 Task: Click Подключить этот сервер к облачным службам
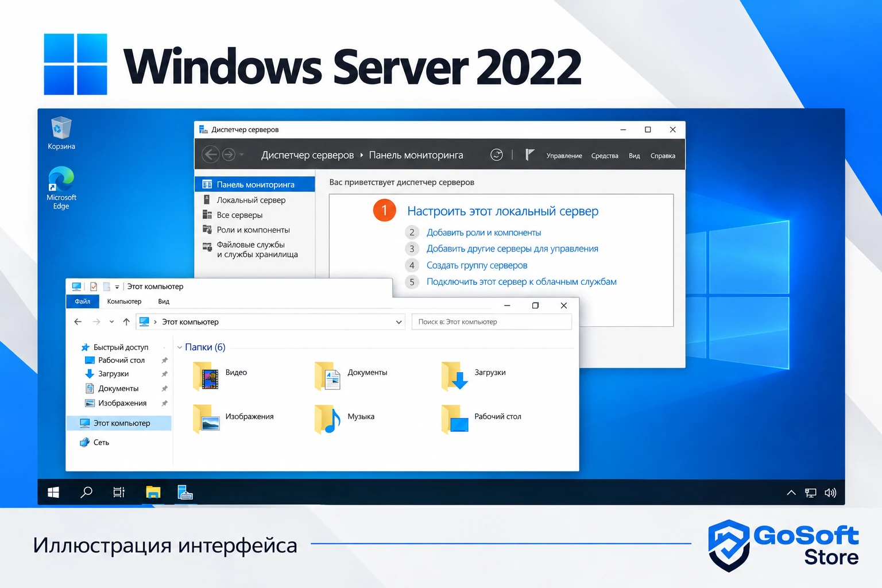click(x=521, y=282)
